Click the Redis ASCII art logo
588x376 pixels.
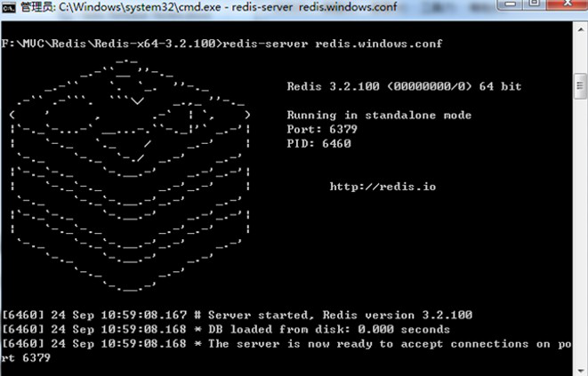pos(130,175)
